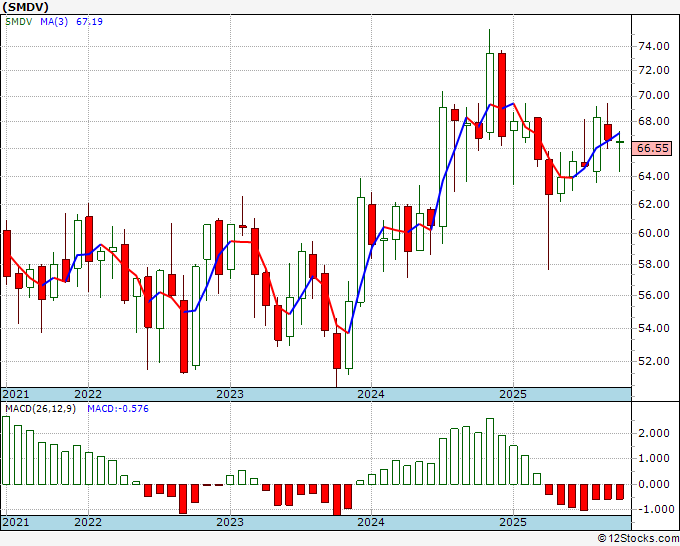Click 2022 on the price chart timeline

[88, 394]
